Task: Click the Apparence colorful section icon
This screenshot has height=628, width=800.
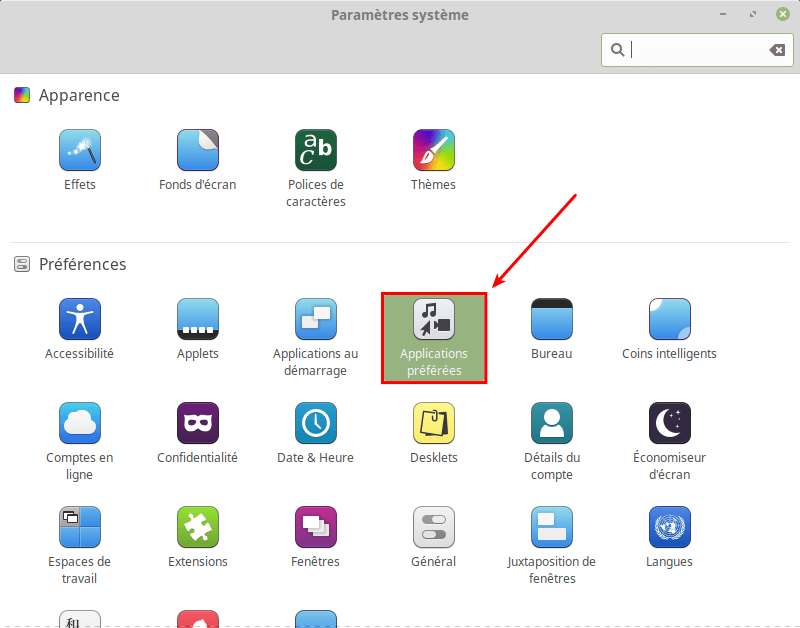Action: pos(22,95)
